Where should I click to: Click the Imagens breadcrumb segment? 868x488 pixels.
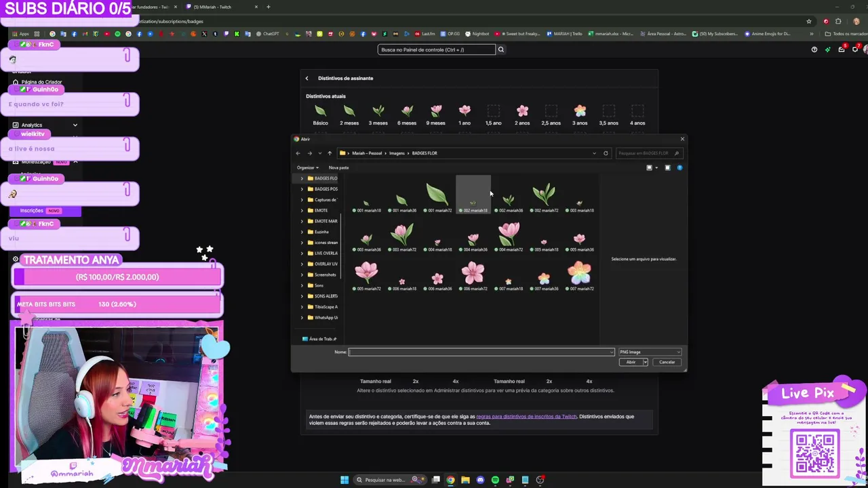point(397,153)
